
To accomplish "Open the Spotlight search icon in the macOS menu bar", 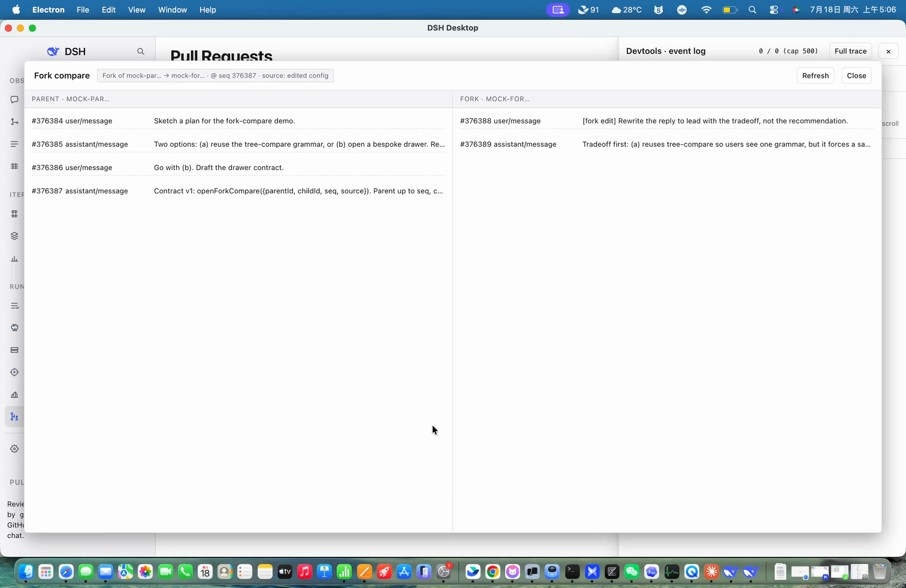I will click(x=753, y=10).
